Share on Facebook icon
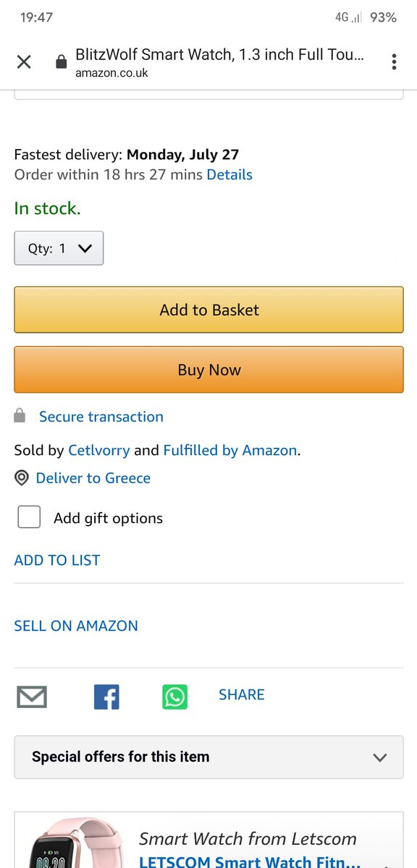The height and width of the screenshot is (868, 417). click(106, 697)
